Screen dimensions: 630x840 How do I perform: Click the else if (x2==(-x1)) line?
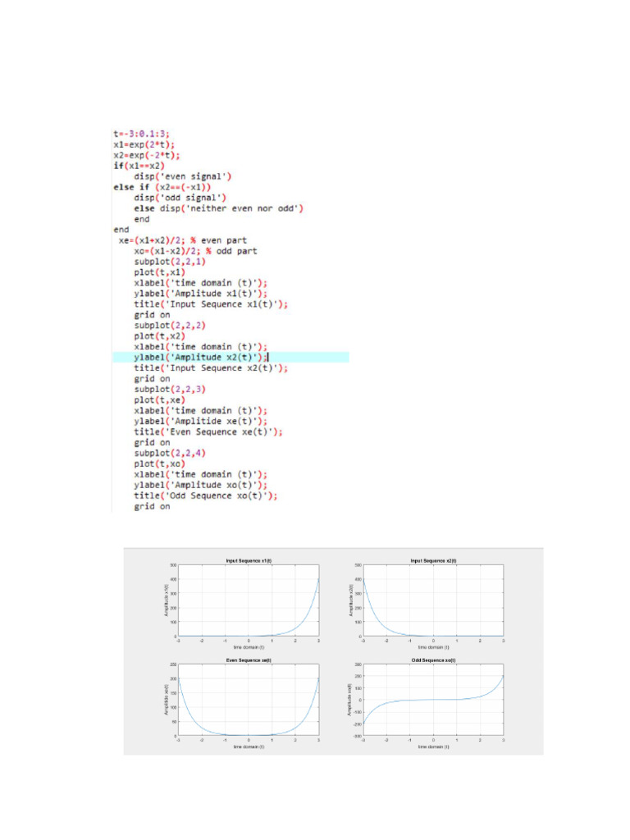coord(162,187)
